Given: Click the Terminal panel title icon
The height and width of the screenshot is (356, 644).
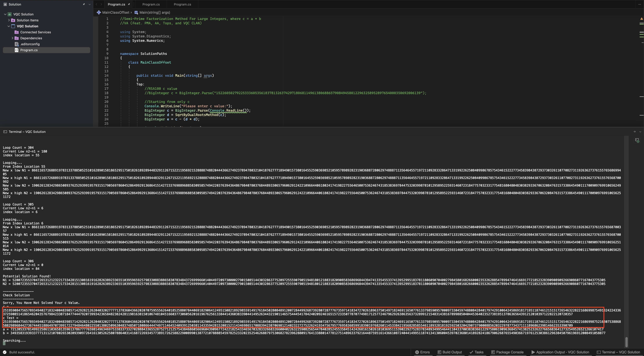Looking at the screenshot, I should click(5, 132).
